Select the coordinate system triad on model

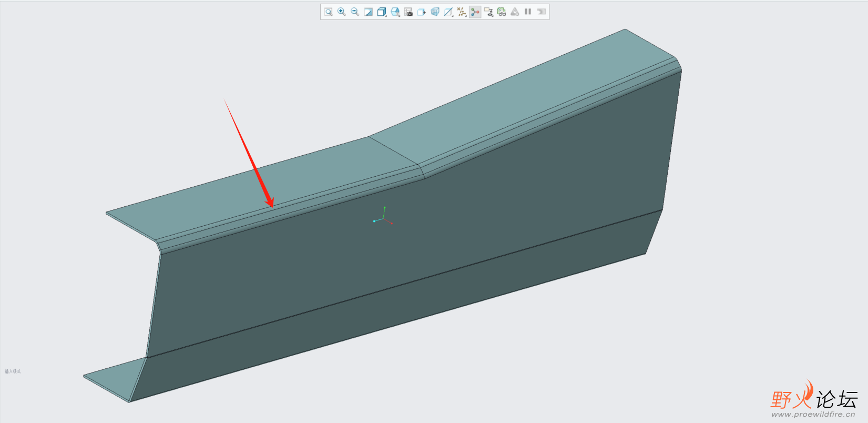point(383,216)
